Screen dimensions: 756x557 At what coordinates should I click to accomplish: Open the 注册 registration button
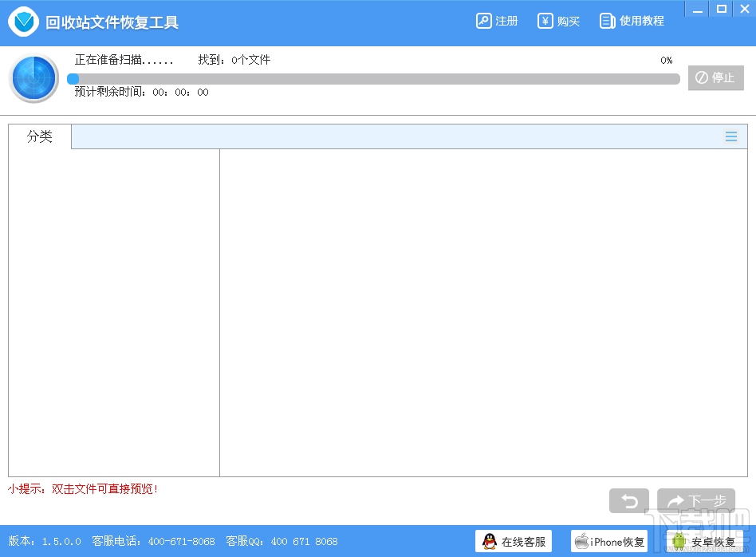(x=497, y=22)
